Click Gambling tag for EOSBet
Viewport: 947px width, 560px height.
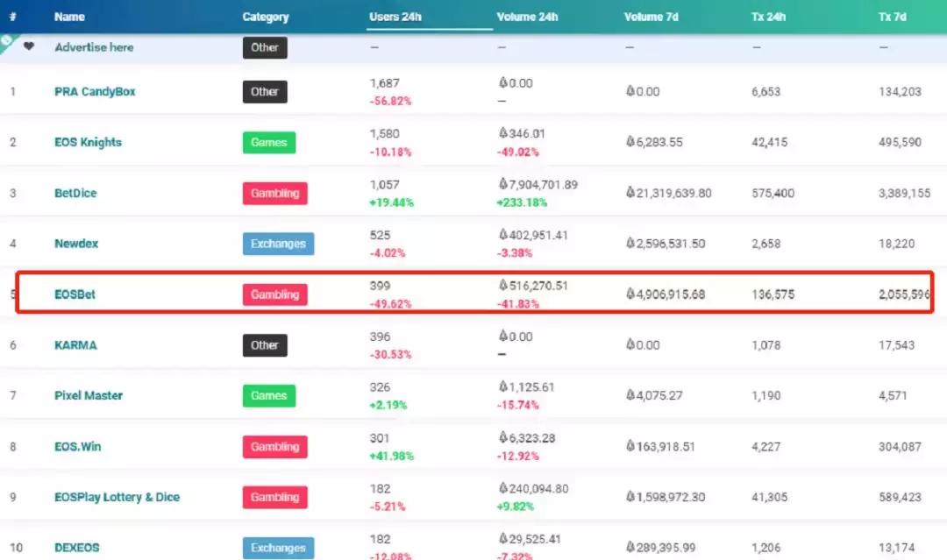point(274,294)
